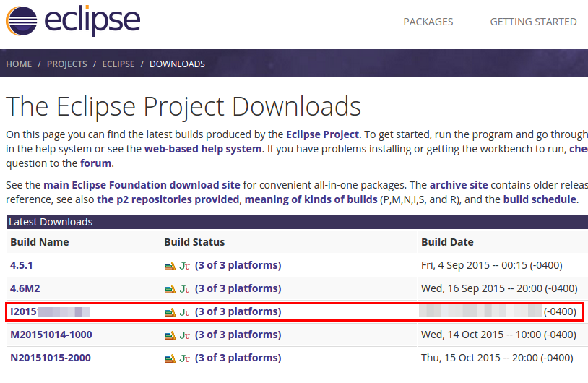Click the Eclipse logo
Viewport: 588px width, 383px height.
[73, 21]
